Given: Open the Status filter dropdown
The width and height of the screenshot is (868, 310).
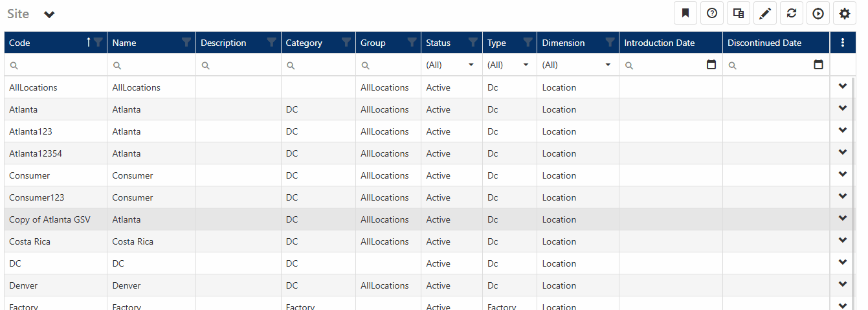Looking at the screenshot, I should (471, 65).
